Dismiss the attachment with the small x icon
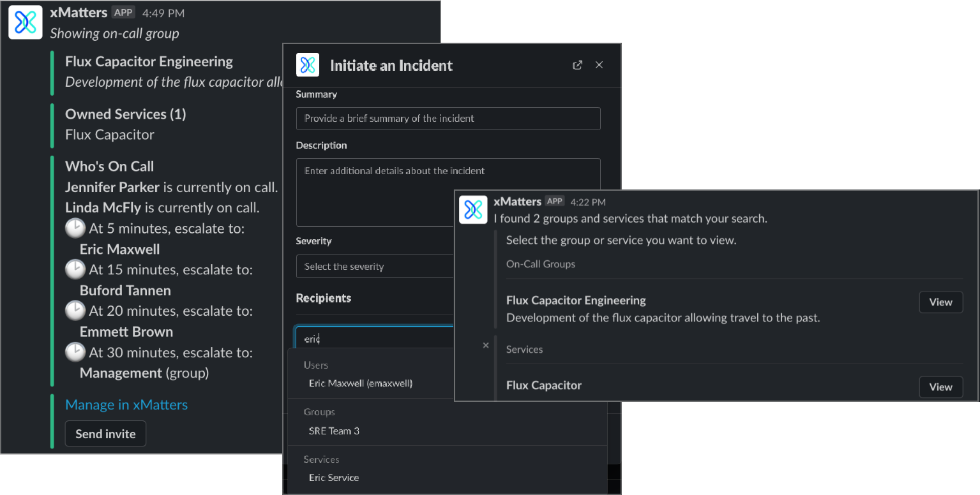The width and height of the screenshot is (980, 495). point(486,345)
